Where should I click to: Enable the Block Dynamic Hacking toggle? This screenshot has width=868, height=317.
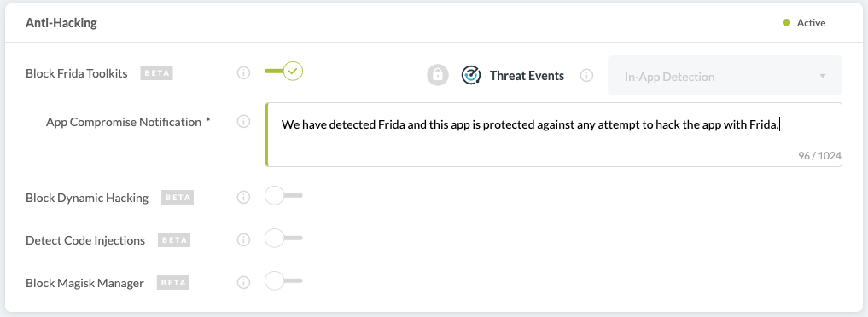[x=284, y=195]
